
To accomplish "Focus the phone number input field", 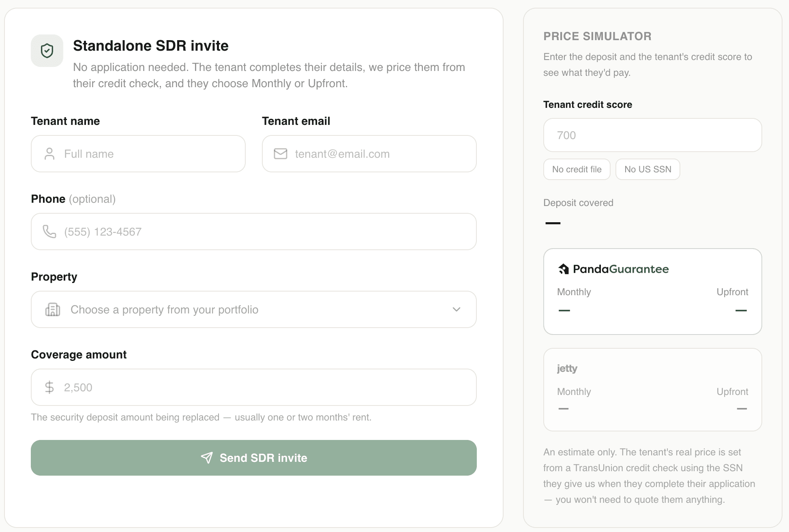I will click(254, 232).
